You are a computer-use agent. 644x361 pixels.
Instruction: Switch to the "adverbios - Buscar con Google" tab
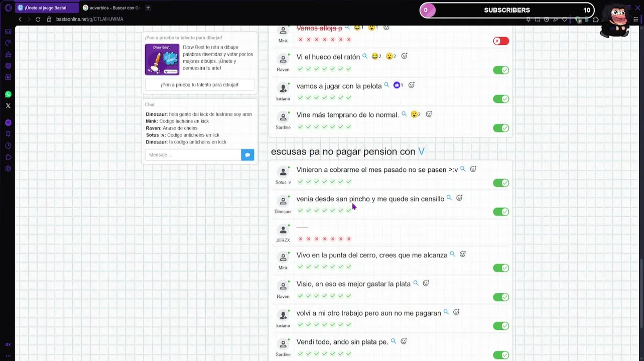click(111, 8)
